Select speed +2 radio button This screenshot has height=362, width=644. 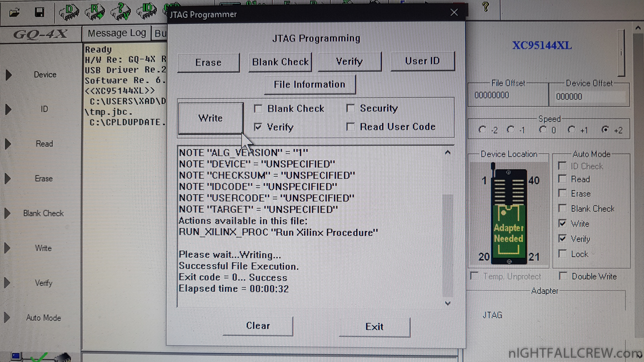605,130
